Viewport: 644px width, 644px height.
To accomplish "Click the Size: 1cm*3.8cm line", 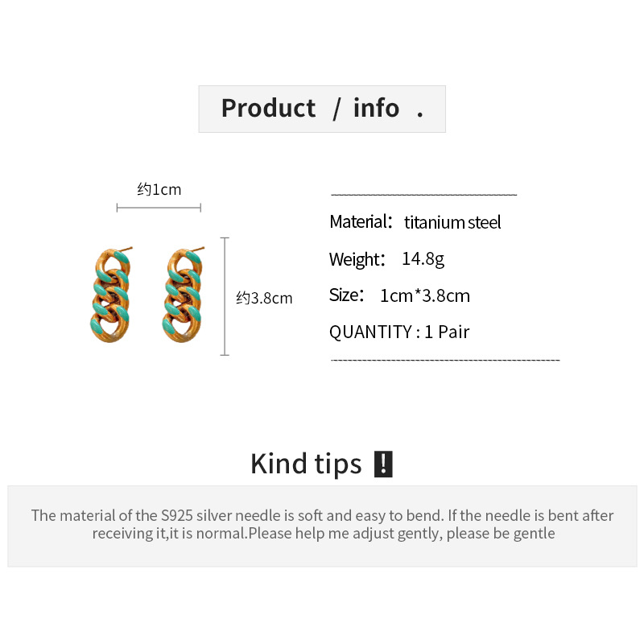I will pos(399,295).
